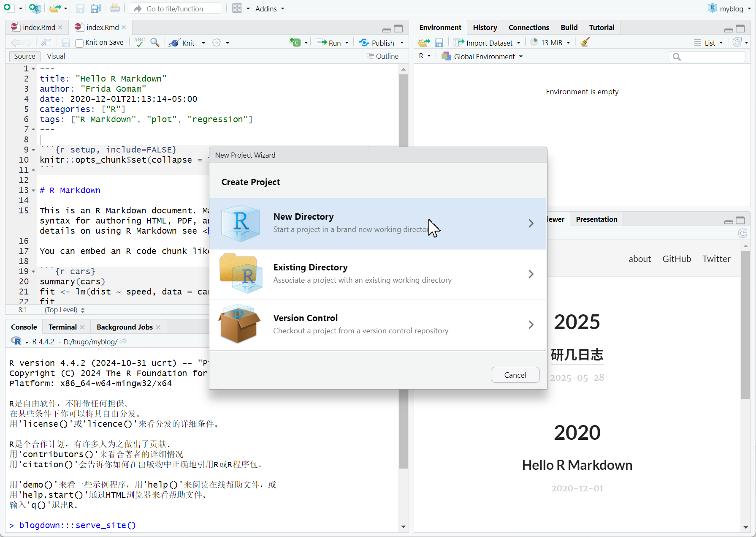Open the Terminal tab
The height and width of the screenshot is (537, 756).
click(x=62, y=327)
